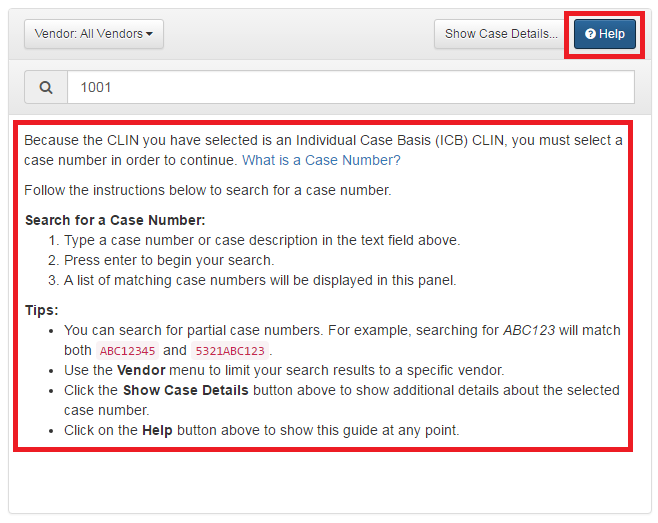Click the bold 'Vendor' word in tips
This screenshot has height=523, width=658.
click(141, 371)
